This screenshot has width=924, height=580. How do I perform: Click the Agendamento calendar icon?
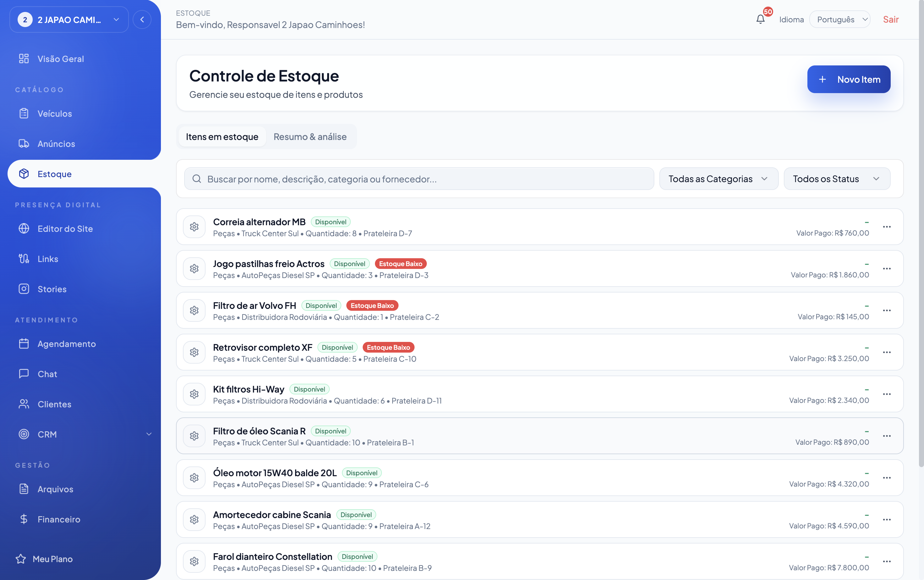click(24, 344)
